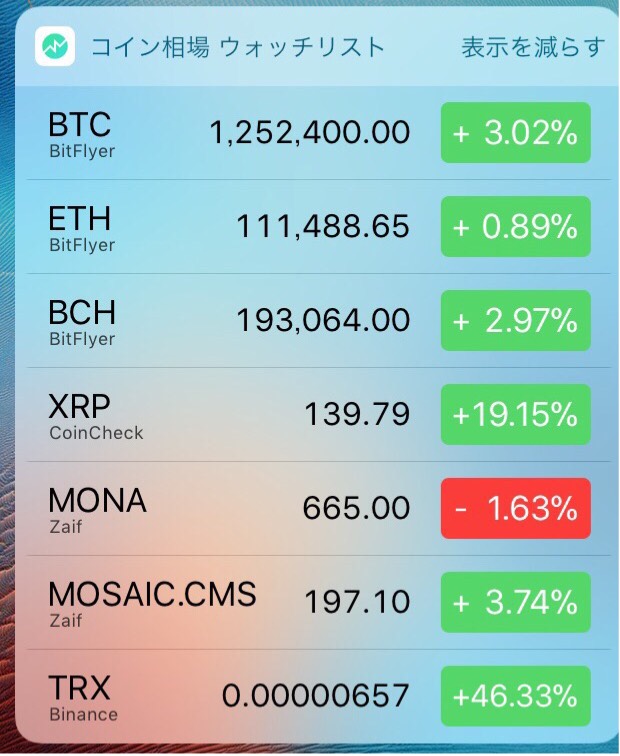Toggle BCH +2.97% change badge
Image resolution: width=620 pixels, height=756 pixels.
pos(515,321)
